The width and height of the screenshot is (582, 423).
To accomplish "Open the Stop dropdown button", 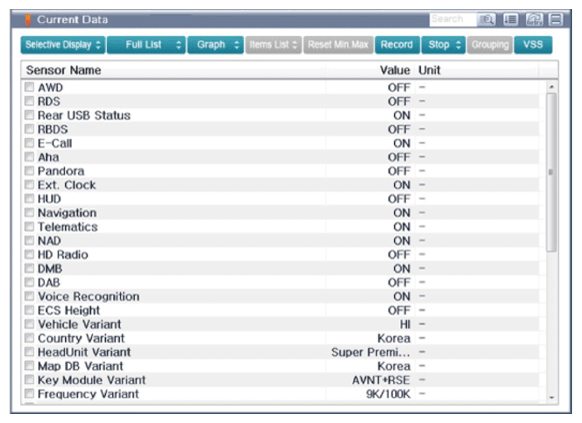I will click(x=443, y=45).
